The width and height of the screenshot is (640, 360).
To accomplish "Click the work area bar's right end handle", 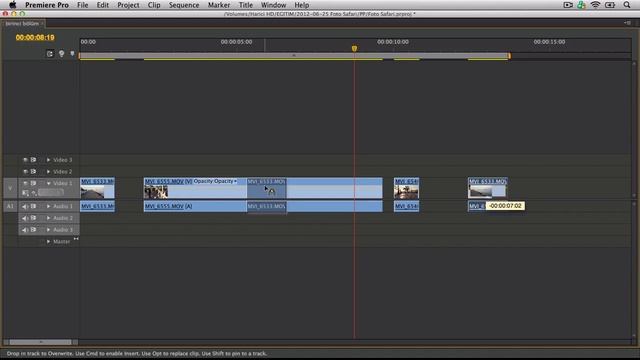I will (x=509, y=56).
